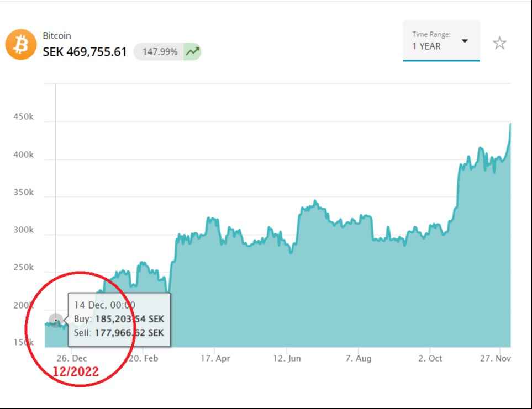Screen dimensions: 532x409
Task: Click the hovered data point marker on chart
Action: (56, 320)
